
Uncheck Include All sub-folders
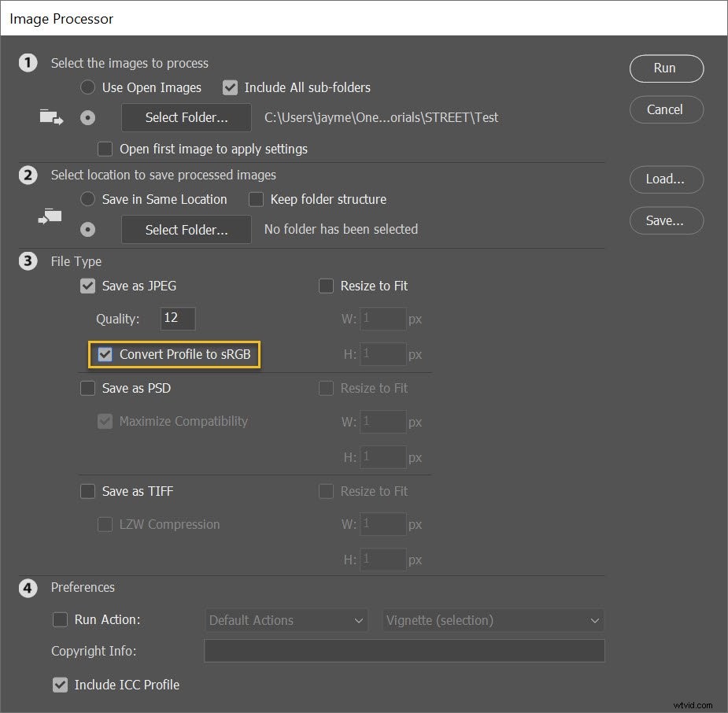click(230, 87)
